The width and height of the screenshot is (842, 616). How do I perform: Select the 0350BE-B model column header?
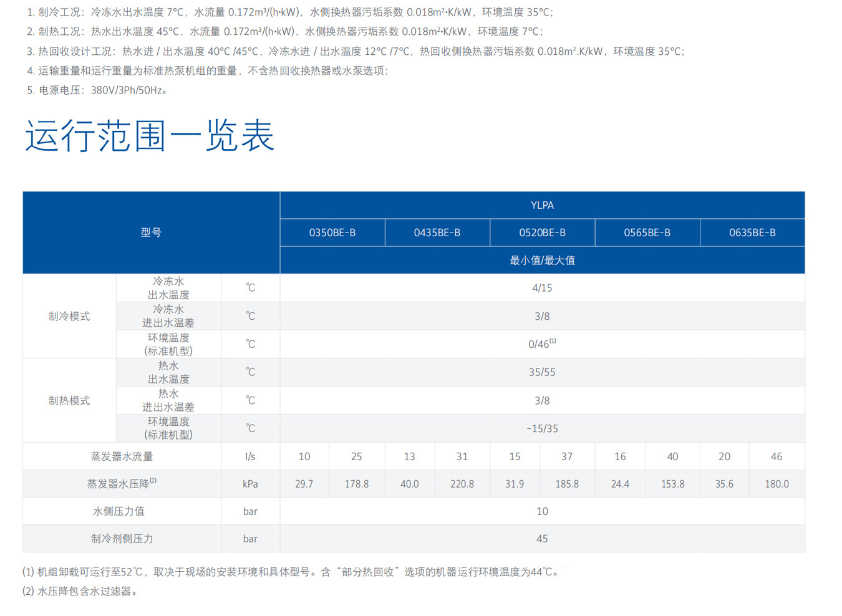332,233
